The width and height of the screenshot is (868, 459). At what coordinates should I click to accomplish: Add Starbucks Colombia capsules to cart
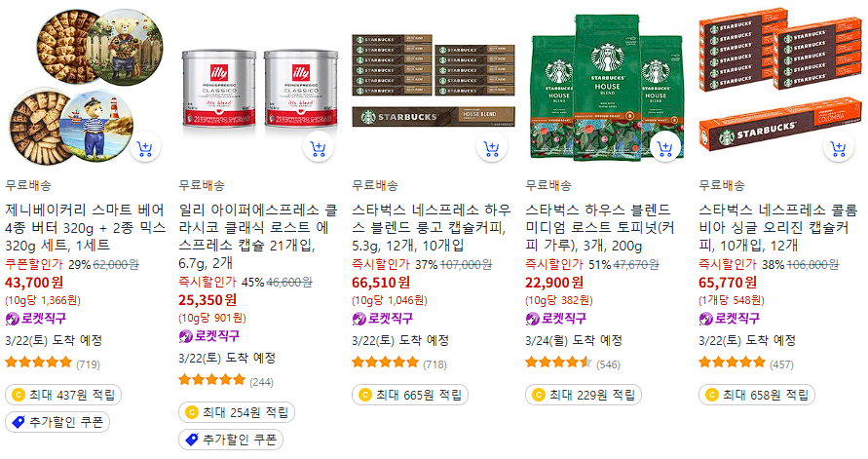(838, 148)
